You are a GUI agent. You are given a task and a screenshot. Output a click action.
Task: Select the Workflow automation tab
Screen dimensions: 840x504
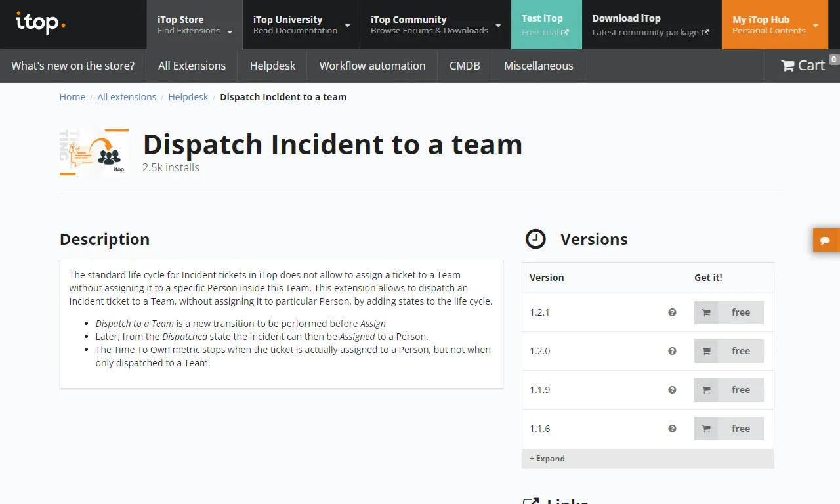click(x=372, y=66)
